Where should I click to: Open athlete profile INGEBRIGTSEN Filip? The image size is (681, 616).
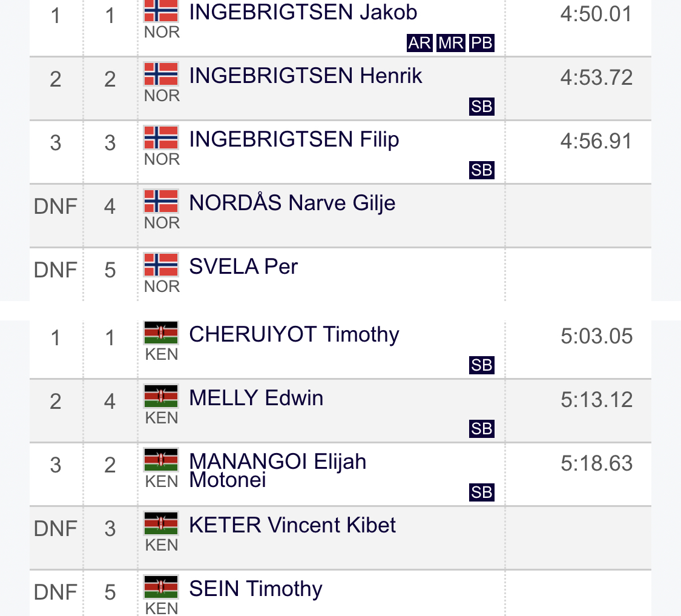[x=294, y=139]
